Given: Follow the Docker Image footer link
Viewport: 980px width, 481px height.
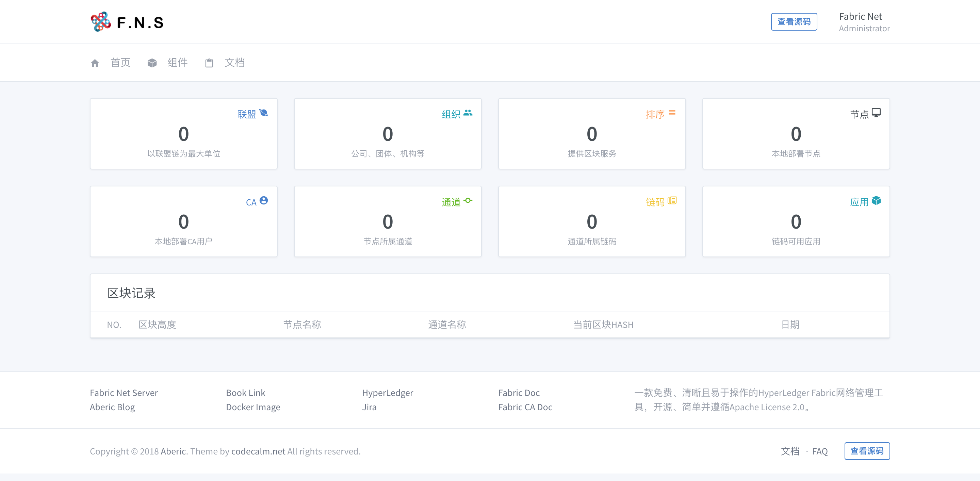Looking at the screenshot, I should point(253,407).
